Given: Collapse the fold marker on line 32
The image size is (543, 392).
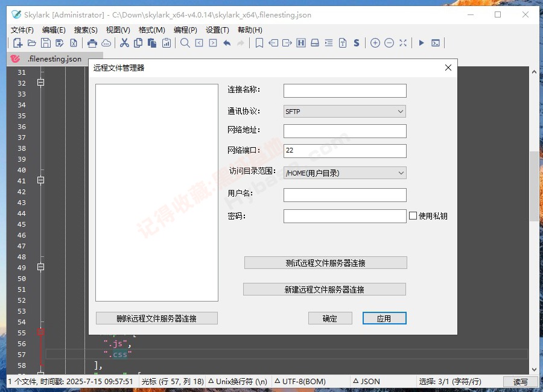Looking at the screenshot, I should click(x=40, y=83).
